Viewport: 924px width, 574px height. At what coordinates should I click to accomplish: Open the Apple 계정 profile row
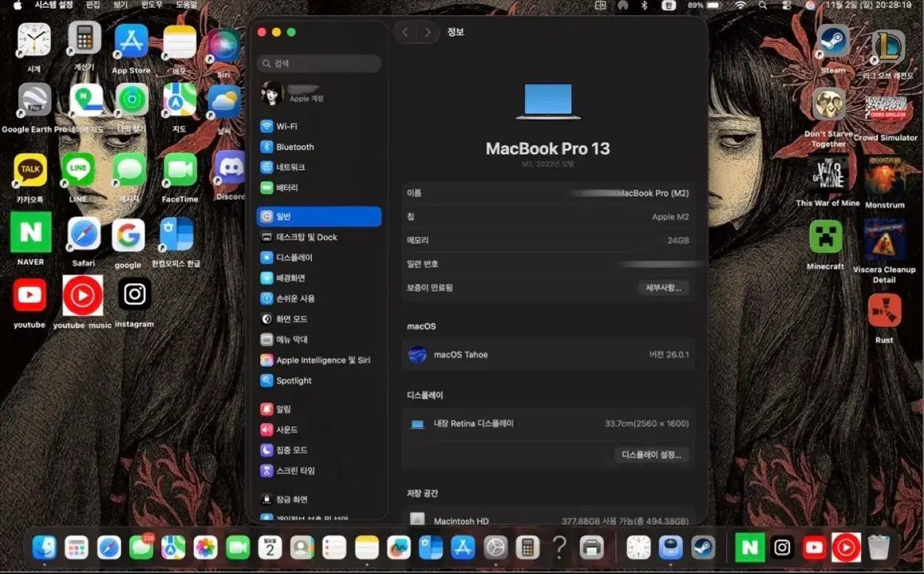[319, 93]
